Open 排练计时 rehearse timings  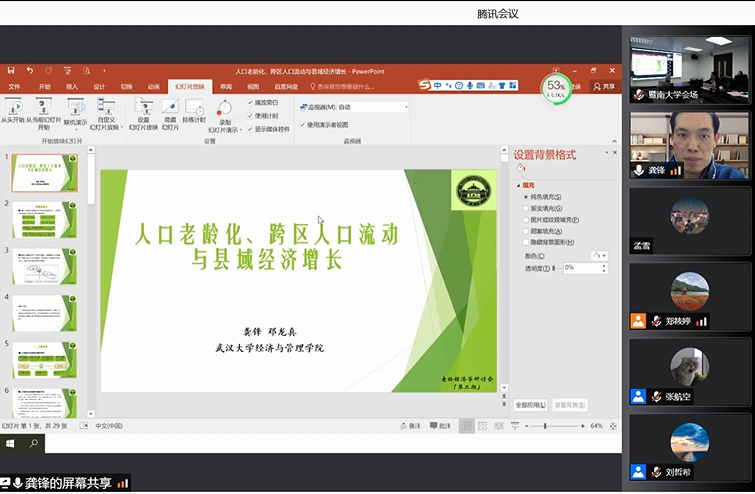[x=194, y=105]
